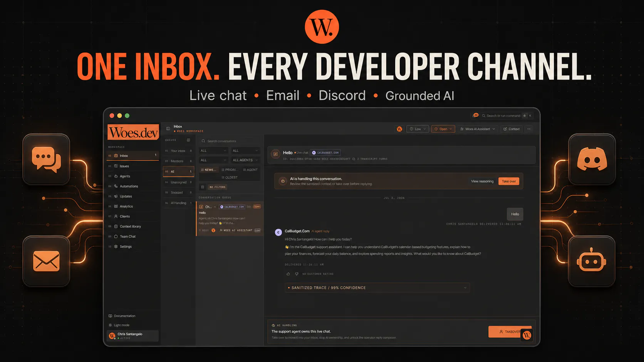Open the Documentation link
Screen dimensions: 644x362
pos(122,316)
